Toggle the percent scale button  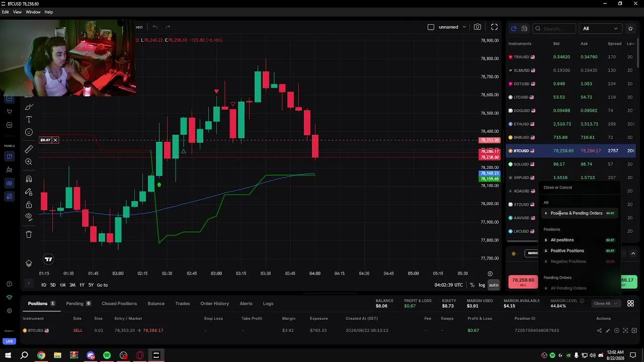coord(472,285)
